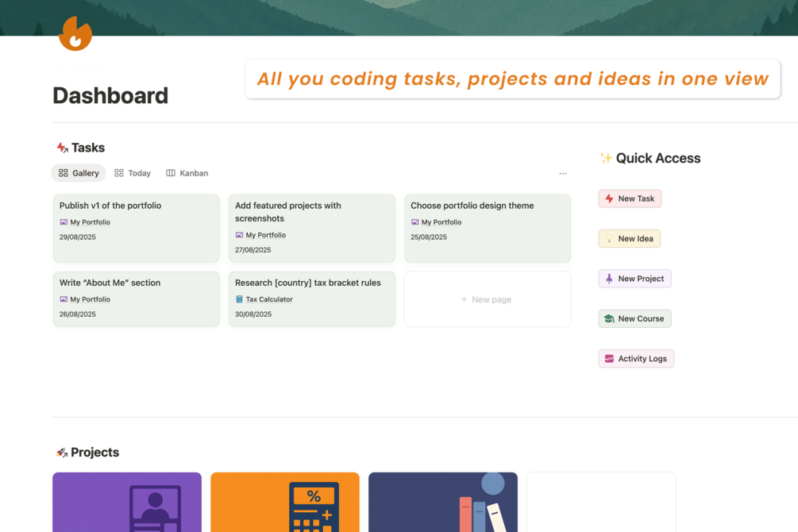Open the My Portfolio link in 'Write About Me' card
The width and height of the screenshot is (798, 532).
pyautogui.click(x=90, y=299)
